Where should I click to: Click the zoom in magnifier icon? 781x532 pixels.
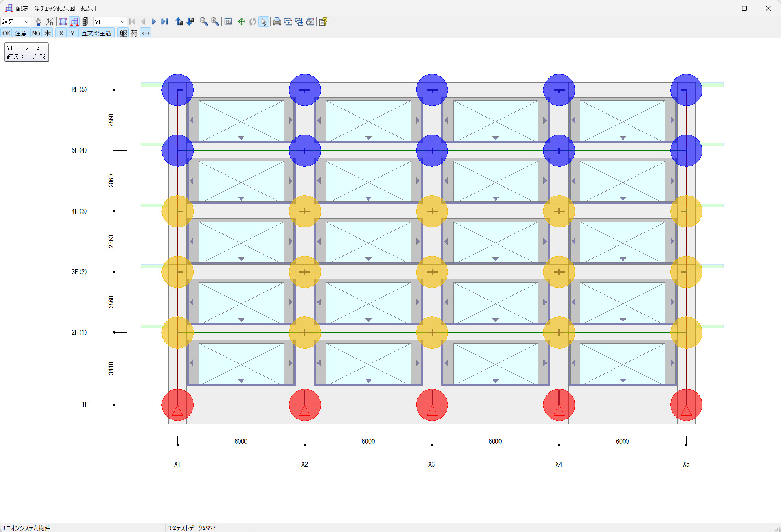[215, 22]
